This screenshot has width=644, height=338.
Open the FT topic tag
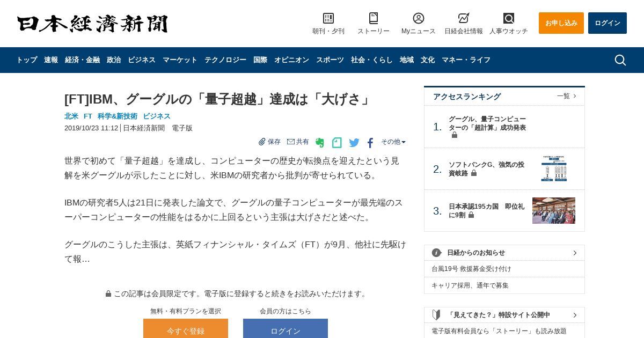(88, 116)
